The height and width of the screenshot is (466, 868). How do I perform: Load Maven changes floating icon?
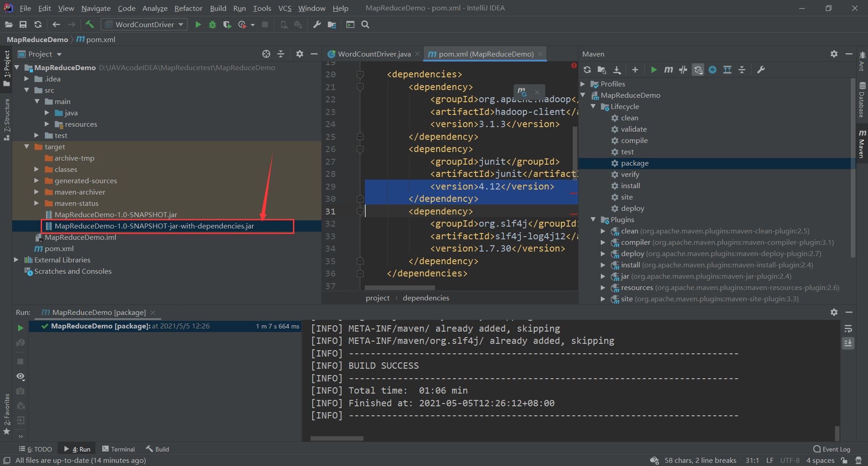(x=522, y=92)
